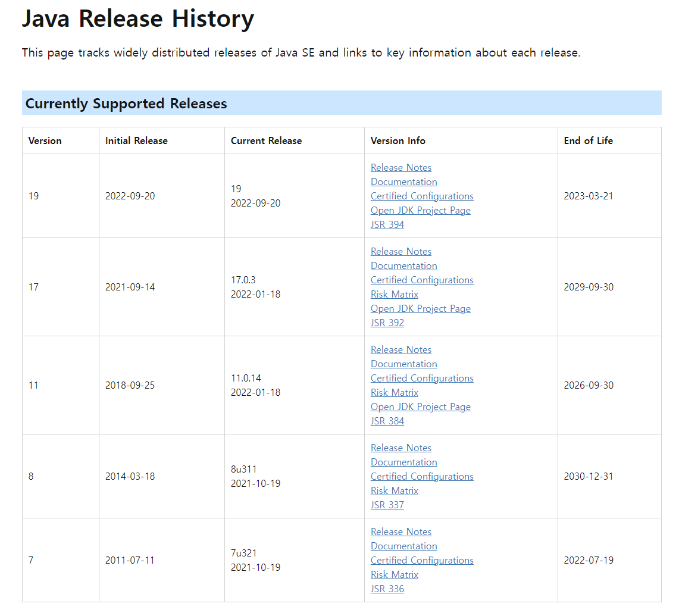679x616 pixels.
Task: Open Release Notes link for Java 8
Action: pyautogui.click(x=401, y=448)
